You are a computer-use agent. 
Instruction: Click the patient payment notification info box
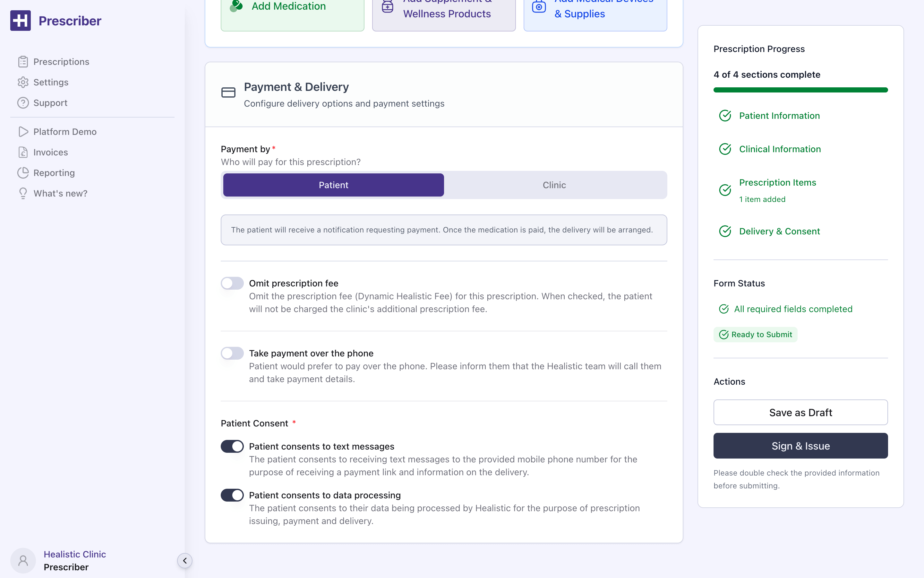(444, 230)
